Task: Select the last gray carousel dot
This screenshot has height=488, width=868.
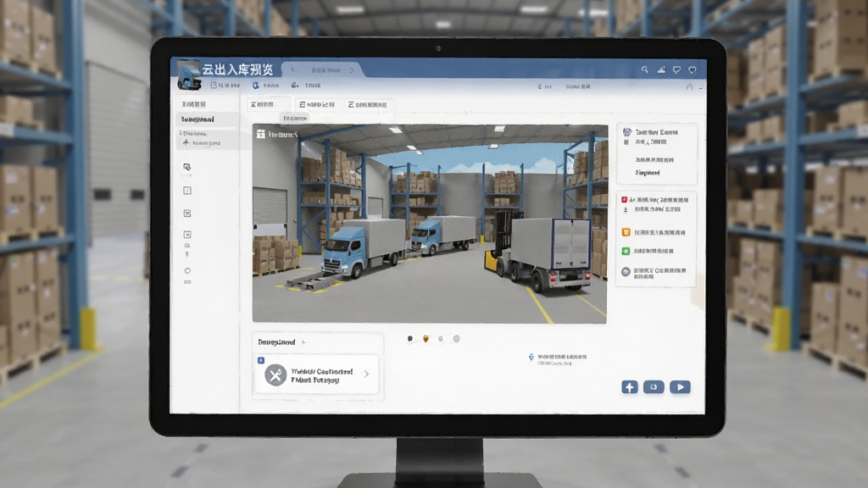Action: [456, 339]
